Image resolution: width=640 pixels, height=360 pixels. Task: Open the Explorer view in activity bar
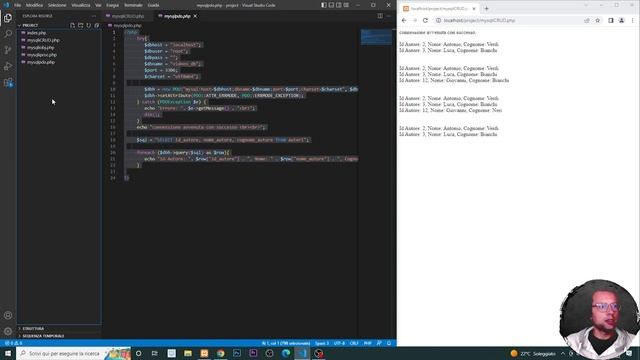(x=8, y=18)
